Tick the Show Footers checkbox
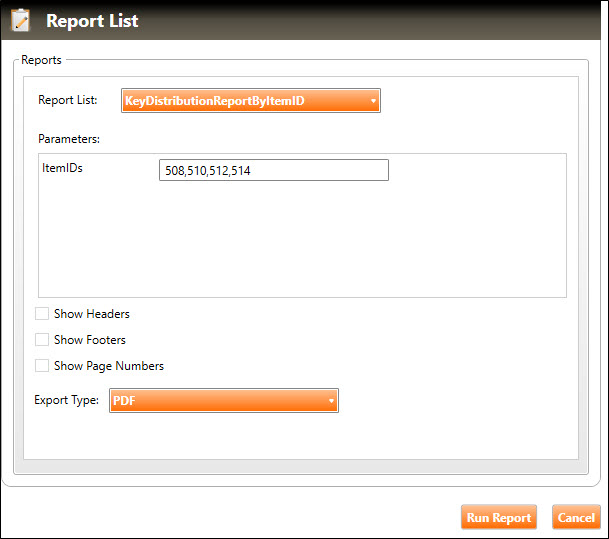609x539 pixels. pos(42,340)
